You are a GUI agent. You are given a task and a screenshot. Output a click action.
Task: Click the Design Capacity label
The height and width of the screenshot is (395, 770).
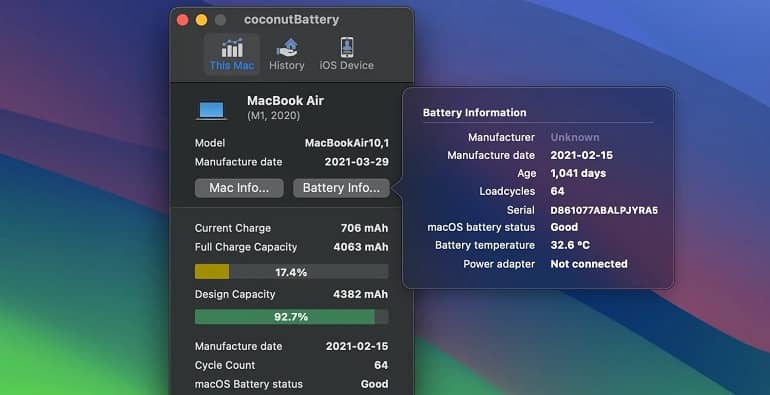coord(235,294)
